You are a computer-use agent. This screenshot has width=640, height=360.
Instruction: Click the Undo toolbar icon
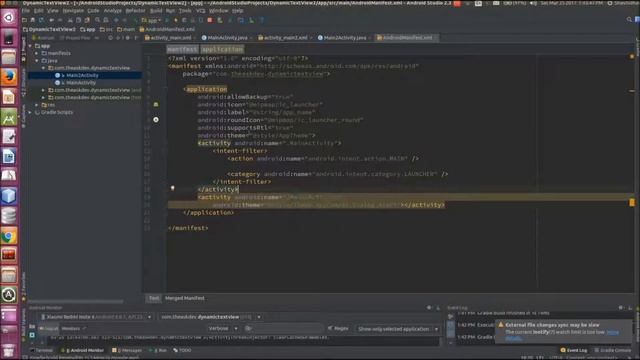51,20
